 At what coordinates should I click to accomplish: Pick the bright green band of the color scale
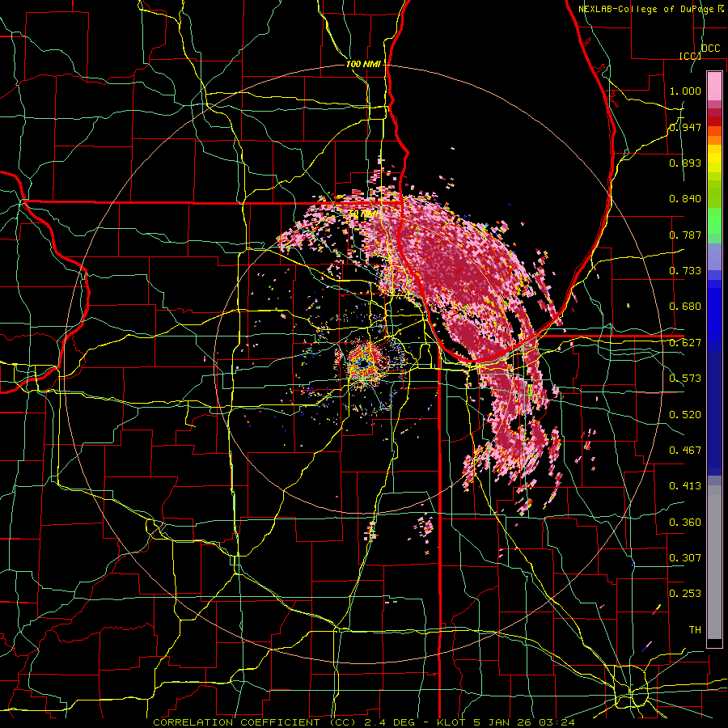(714, 221)
